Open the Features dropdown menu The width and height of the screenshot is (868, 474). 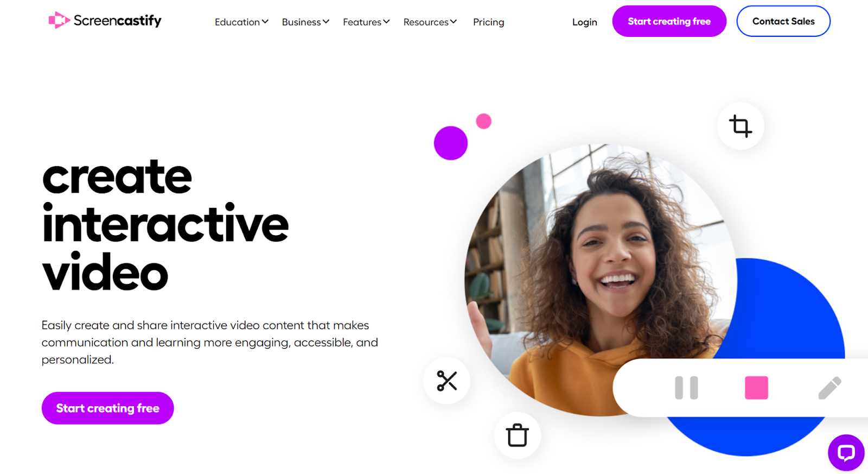pos(366,22)
